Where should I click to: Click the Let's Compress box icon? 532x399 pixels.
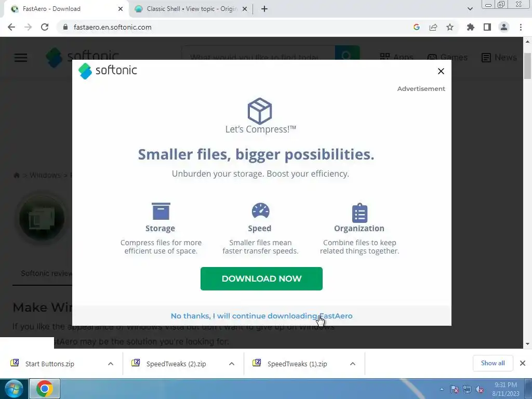[260, 111]
